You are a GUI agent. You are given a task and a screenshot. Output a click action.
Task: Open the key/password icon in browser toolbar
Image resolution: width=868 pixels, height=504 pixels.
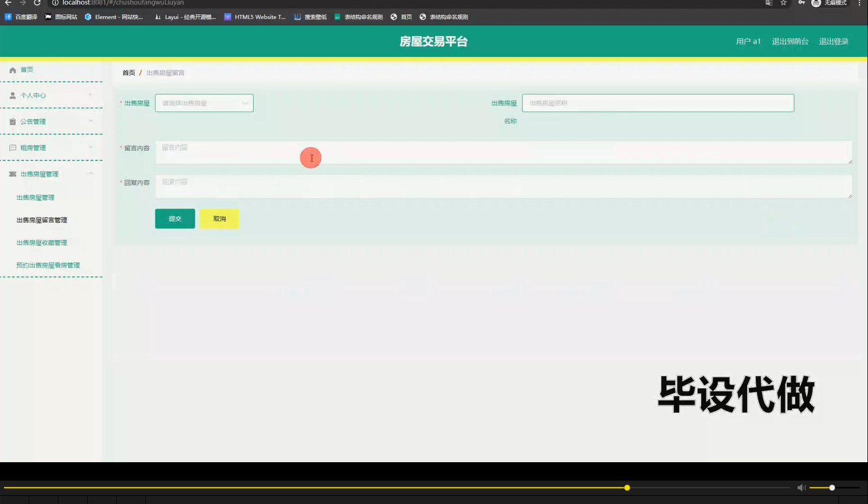click(x=801, y=3)
